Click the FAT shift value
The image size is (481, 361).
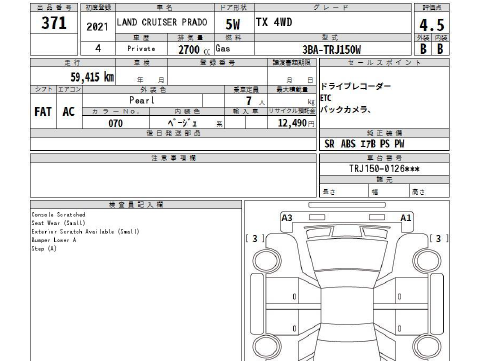43,112
